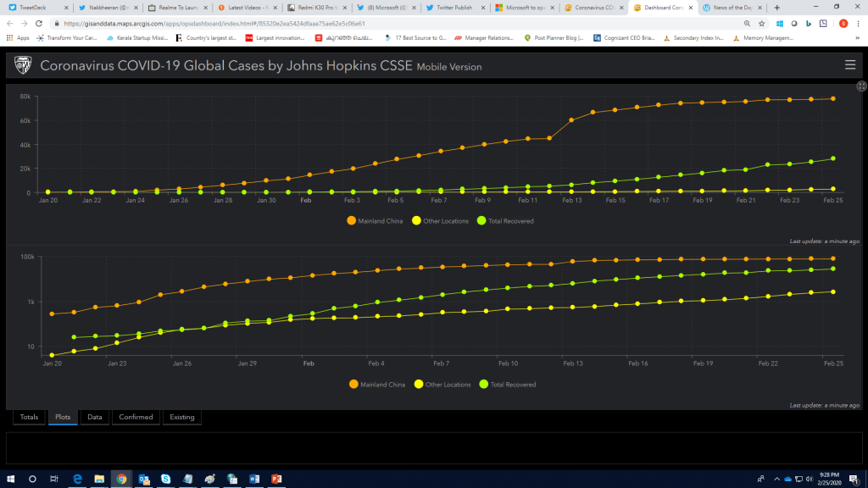Viewport: 868px width, 488px height.
Task: Open the Existing tab
Action: pyautogui.click(x=181, y=417)
